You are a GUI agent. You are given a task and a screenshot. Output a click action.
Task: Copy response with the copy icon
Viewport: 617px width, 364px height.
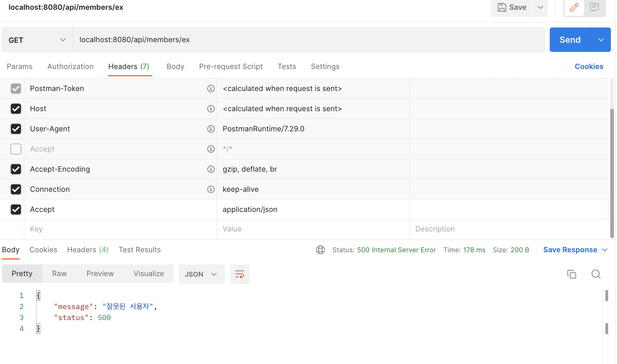[x=571, y=274]
